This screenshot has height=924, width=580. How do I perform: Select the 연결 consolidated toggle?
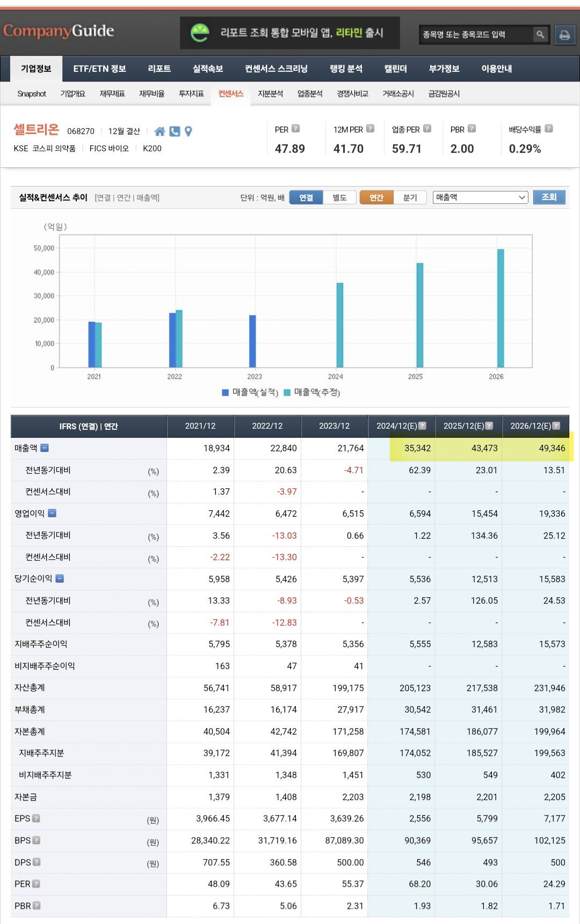[x=306, y=197]
